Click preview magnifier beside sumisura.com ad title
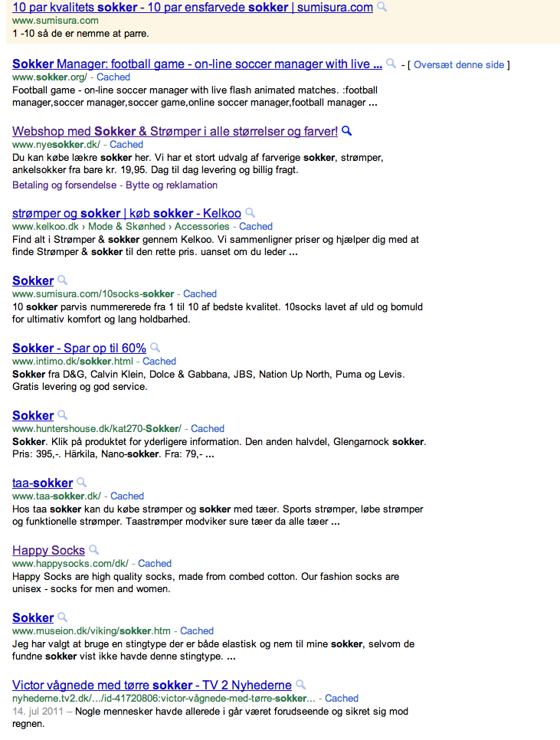560x740 pixels. click(382, 7)
